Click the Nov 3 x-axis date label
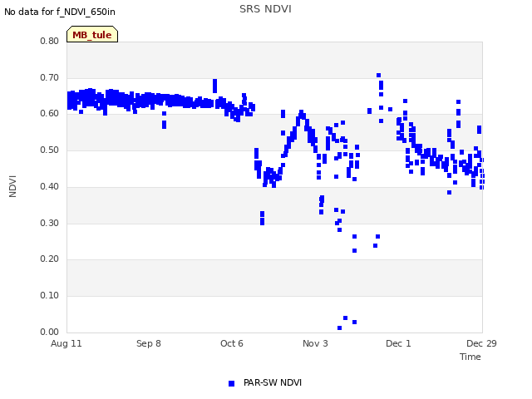532x399 pixels. (315, 343)
